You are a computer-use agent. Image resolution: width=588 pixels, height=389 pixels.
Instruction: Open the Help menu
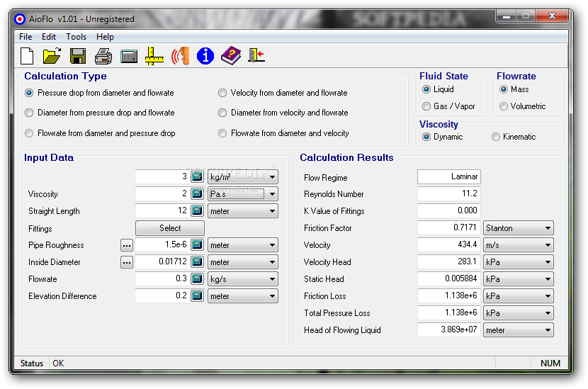coord(105,37)
